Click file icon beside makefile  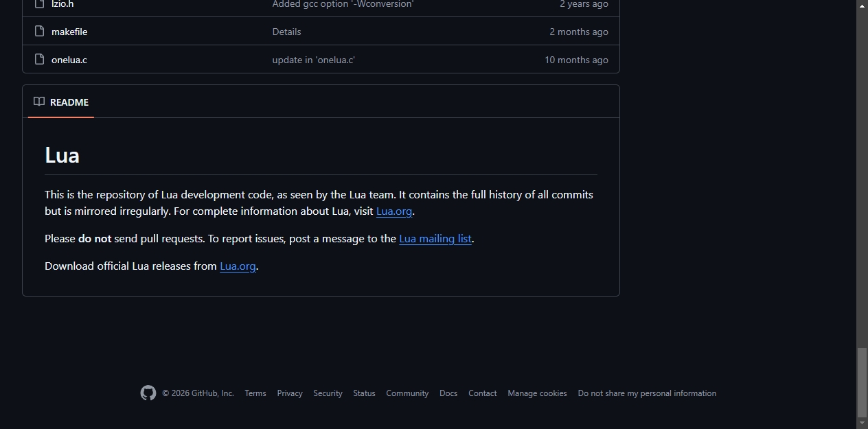tap(40, 32)
